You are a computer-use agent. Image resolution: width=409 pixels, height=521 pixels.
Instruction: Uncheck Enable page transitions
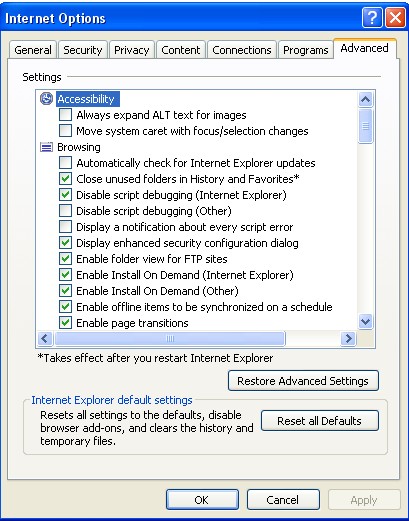pyautogui.click(x=65, y=323)
